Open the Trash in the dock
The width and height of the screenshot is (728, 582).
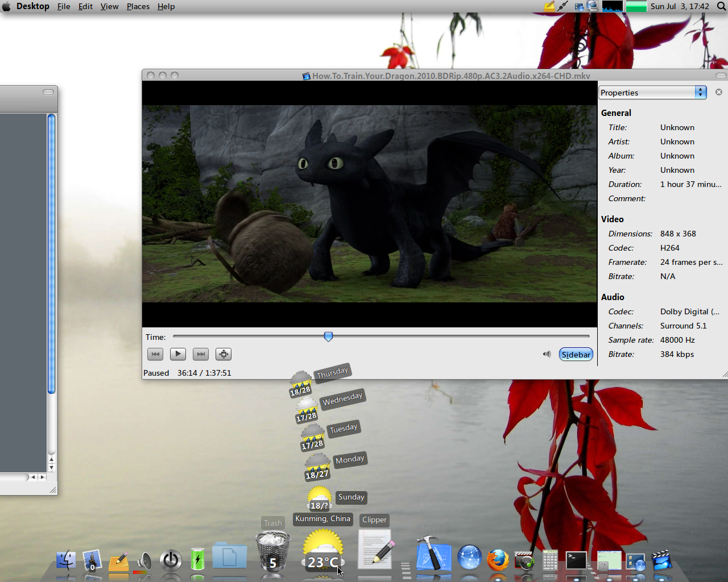coord(273,550)
